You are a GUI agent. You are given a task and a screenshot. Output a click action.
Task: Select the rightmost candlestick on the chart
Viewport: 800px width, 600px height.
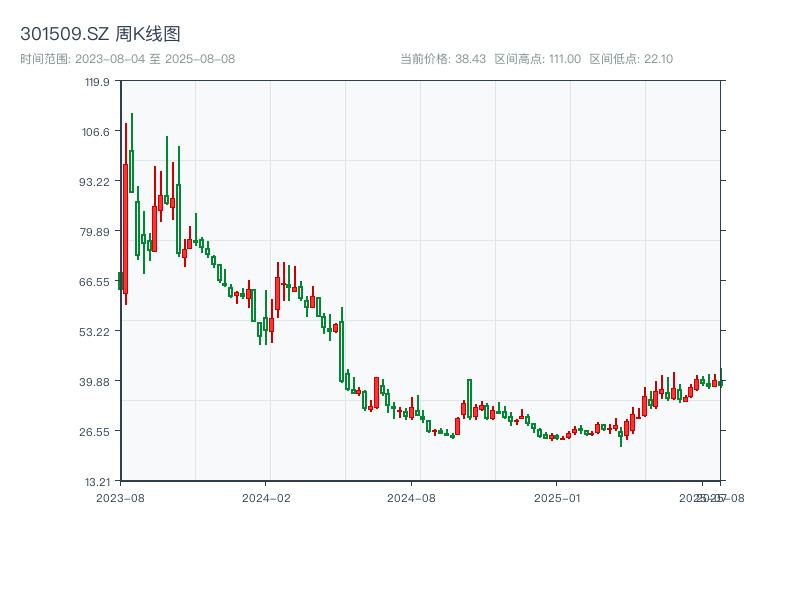coord(719,383)
